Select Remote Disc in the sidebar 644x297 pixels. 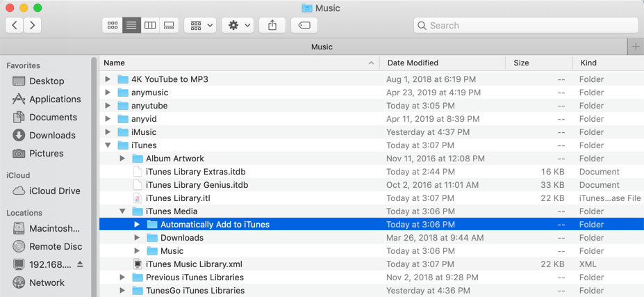click(x=47, y=246)
